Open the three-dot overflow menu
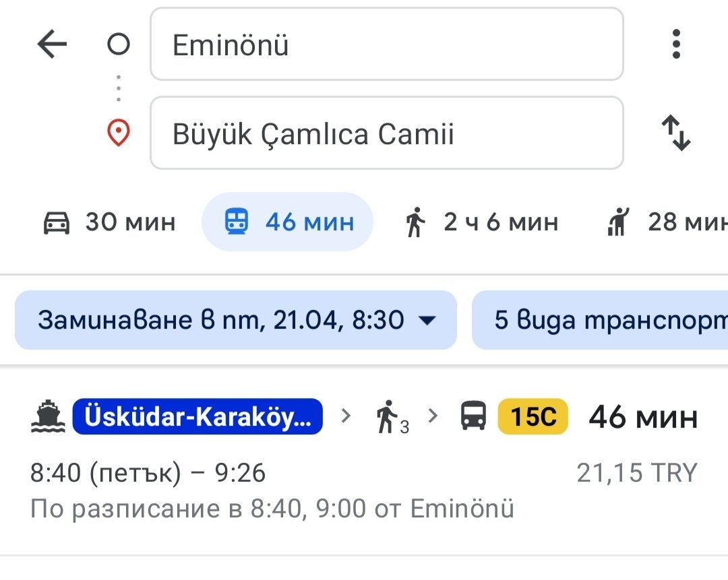Viewport: 728px width, 580px height. (x=676, y=44)
